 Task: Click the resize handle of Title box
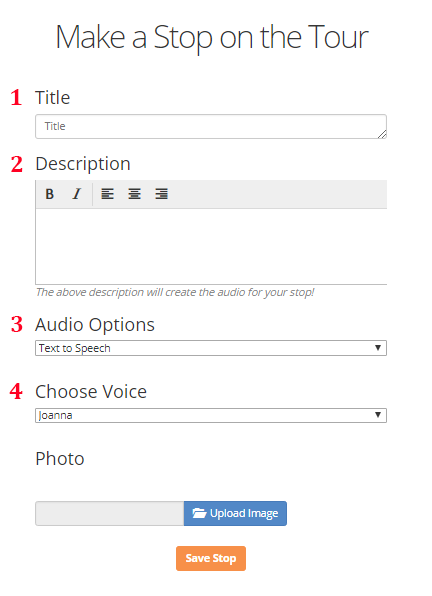pos(382,134)
